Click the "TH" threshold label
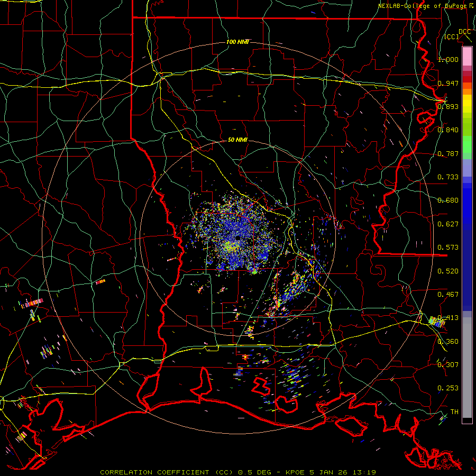 [x=454, y=412]
